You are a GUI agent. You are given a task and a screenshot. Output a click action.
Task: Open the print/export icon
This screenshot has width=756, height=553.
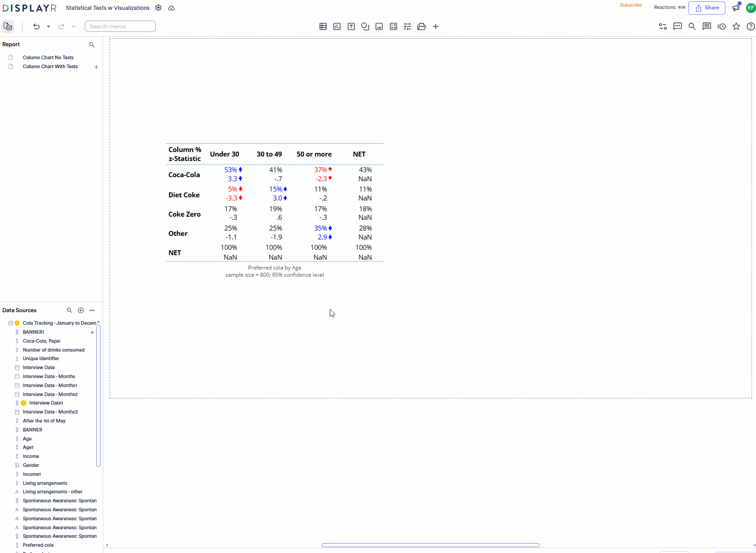(x=422, y=26)
